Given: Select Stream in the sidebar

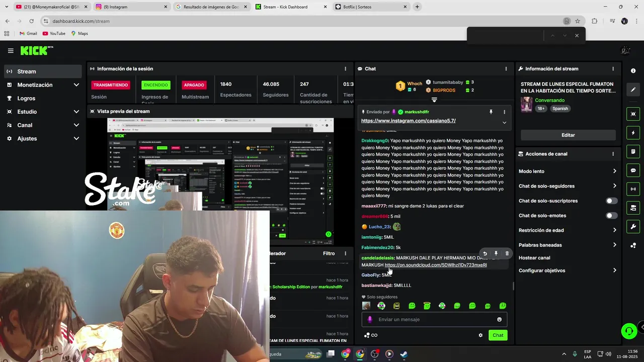Looking at the screenshot, I should 43,71.
